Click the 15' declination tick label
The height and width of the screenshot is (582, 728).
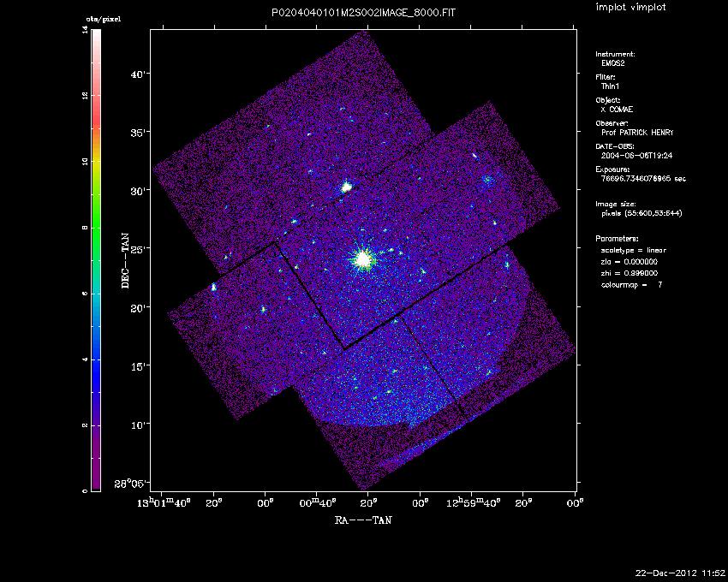(x=137, y=365)
